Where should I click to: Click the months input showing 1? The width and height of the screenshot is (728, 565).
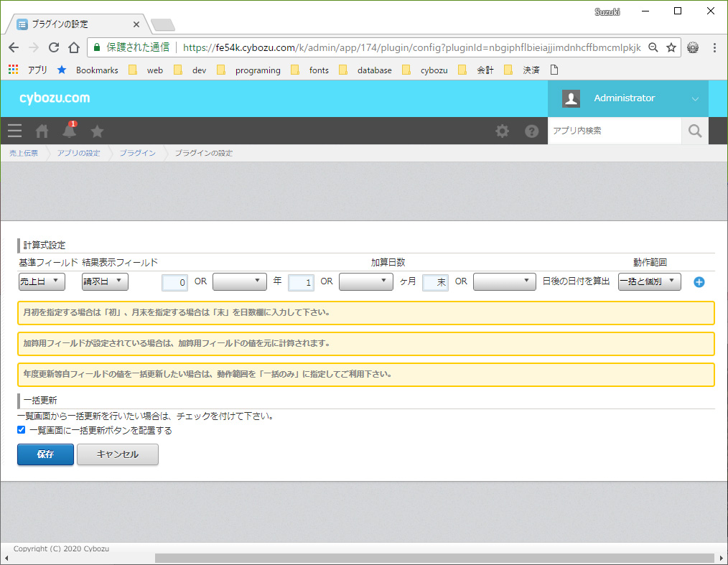click(301, 282)
